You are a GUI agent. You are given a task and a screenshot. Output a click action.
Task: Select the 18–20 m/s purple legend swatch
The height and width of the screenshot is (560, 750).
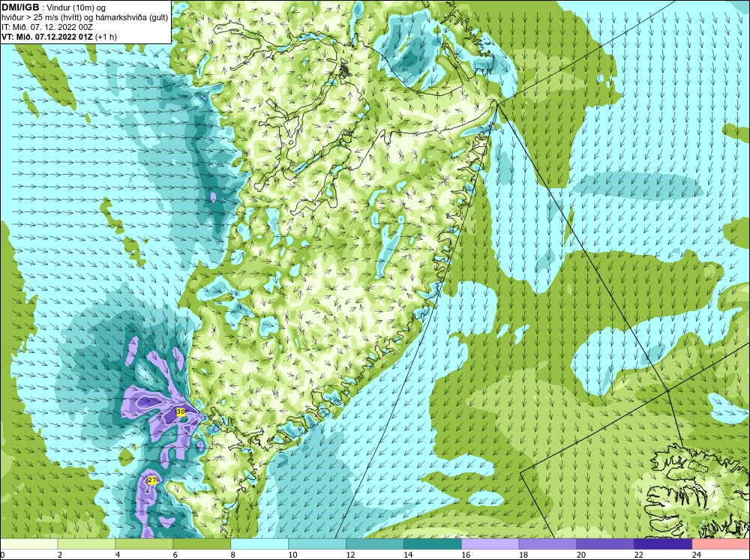tap(547, 544)
